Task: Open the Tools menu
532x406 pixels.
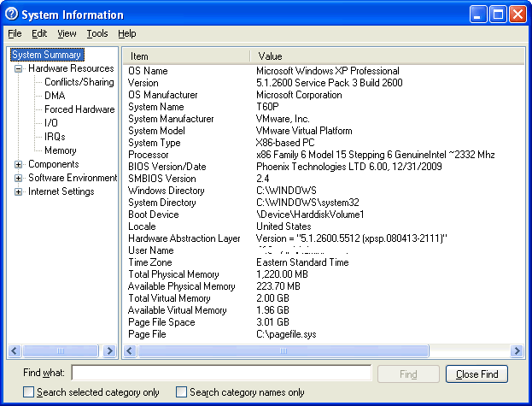Action: coord(97,33)
